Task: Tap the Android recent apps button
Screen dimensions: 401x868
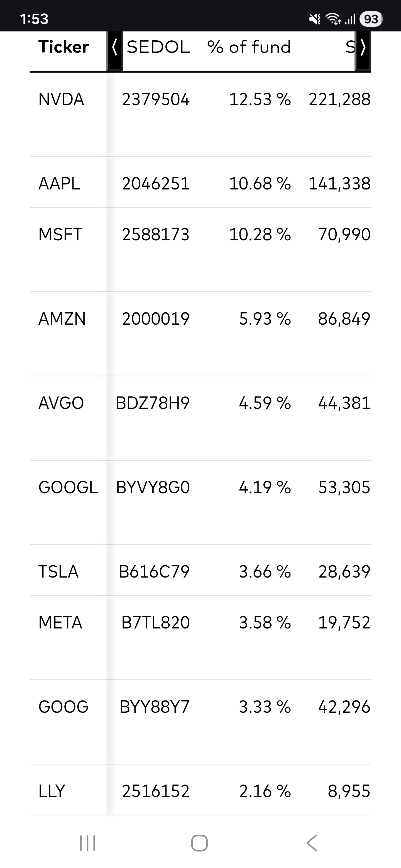Action: (87, 843)
